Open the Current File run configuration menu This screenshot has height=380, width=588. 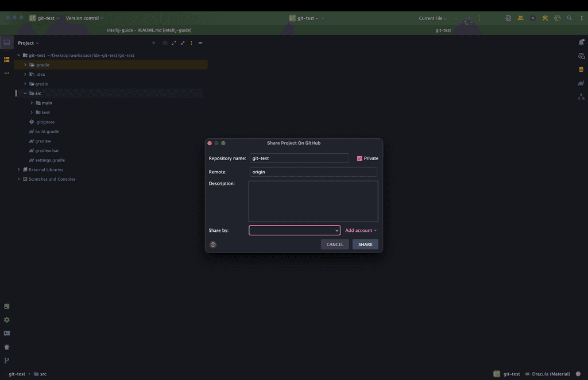[x=432, y=18]
